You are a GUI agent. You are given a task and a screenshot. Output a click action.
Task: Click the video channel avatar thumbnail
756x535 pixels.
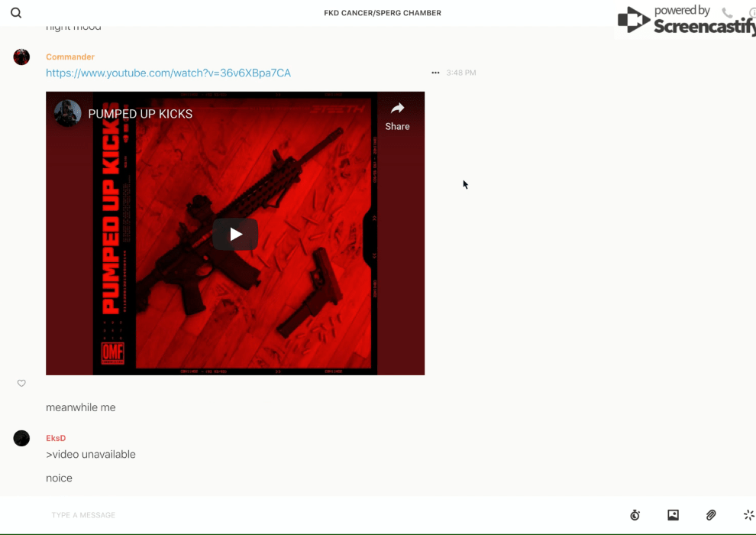pos(67,114)
